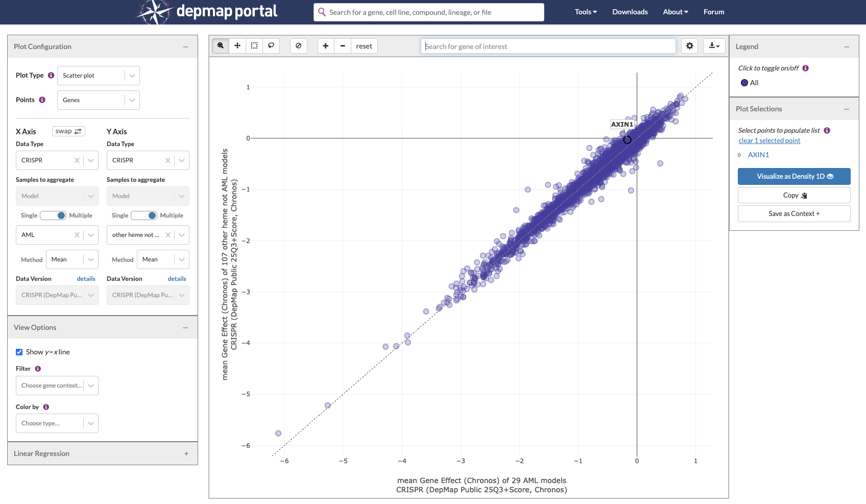Open the Color by type dropdown
This screenshot has height=504, width=866.
[x=57, y=423]
